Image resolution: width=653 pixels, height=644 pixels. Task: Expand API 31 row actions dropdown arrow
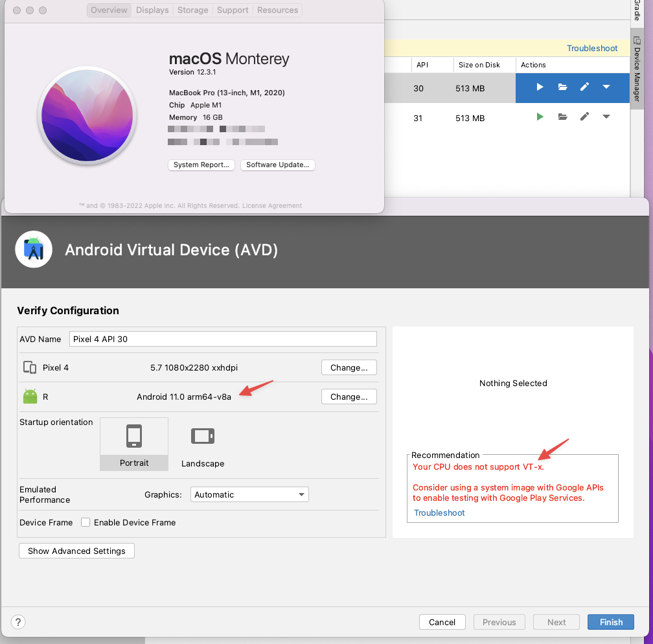[x=606, y=117]
